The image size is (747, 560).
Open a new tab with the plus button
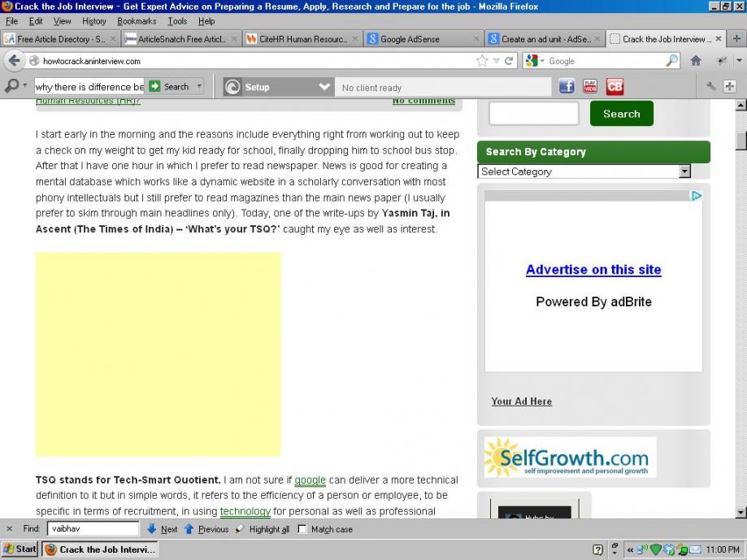click(736, 39)
